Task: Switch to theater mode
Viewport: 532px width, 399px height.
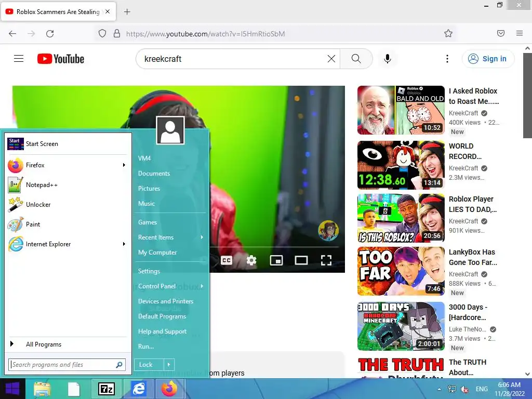Action: click(x=301, y=260)
